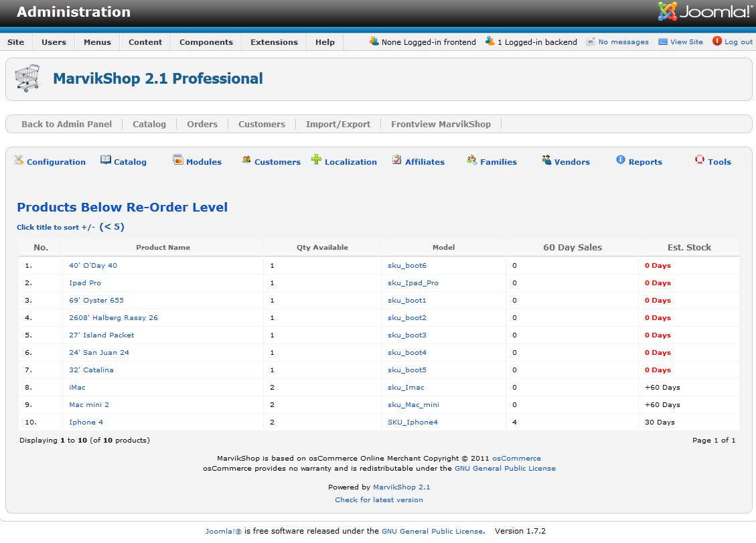Open product 2608' Halberg Rassy 26

113,317
